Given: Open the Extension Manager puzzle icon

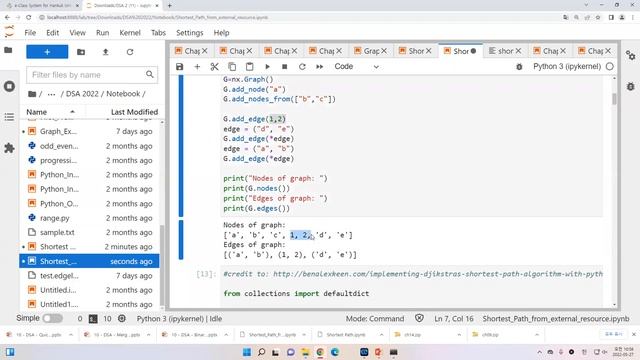Looking at the screenshot, I should [x=9, y=148].
